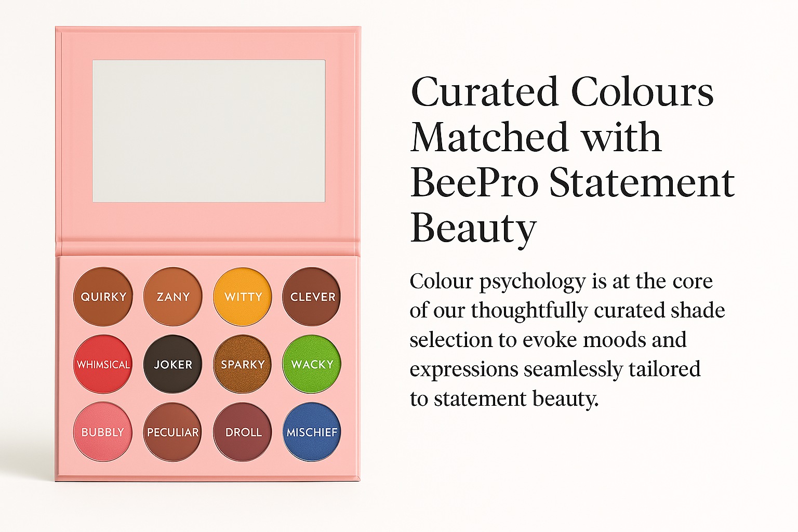Select the red WHIMSICAL shade
Viewport: 798px width, 532px height.
103,364
